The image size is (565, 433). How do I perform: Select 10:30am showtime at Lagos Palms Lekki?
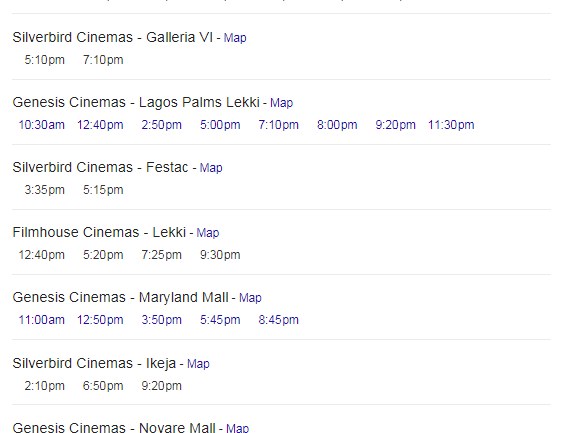click(41, 125)
